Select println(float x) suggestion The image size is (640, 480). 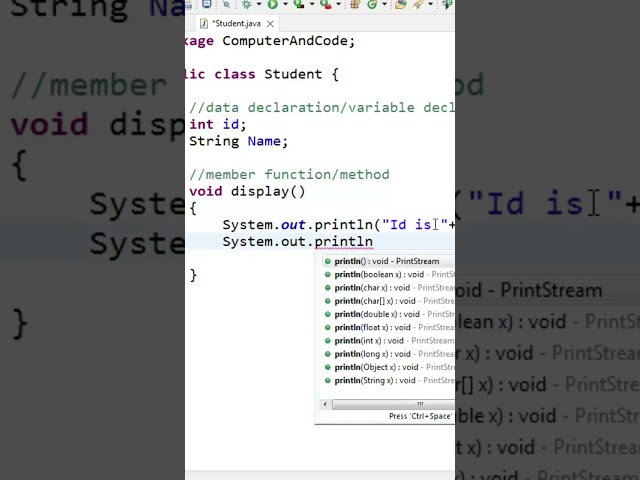(x=388, y=327)
